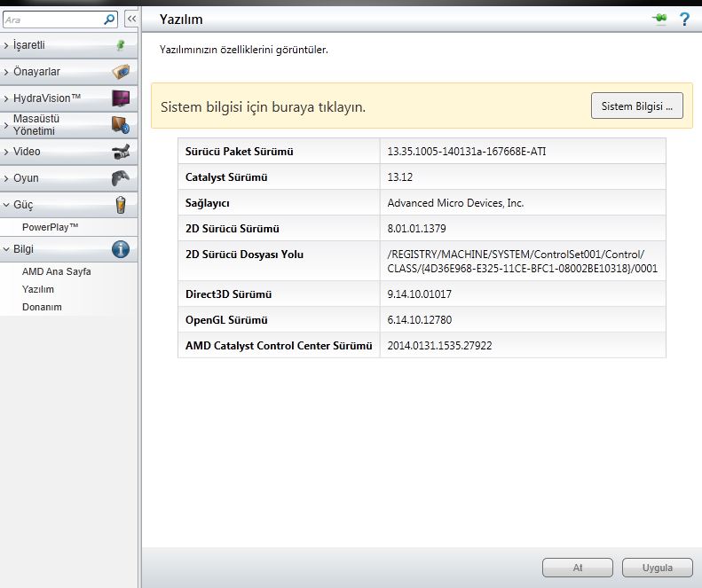Image resolution: width=702 pixels, height=588 pixels.
Task: Click the At button
Action: tap(578, 568)
